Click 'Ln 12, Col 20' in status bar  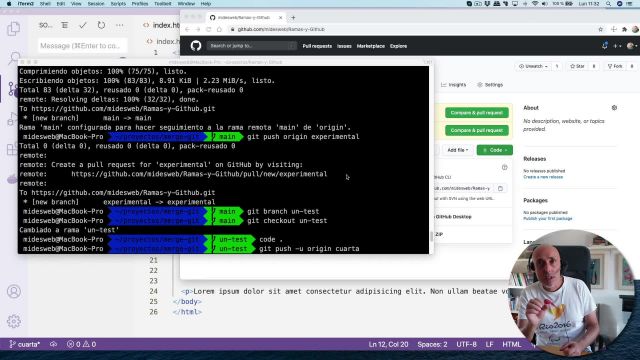(x=388, y=344)
